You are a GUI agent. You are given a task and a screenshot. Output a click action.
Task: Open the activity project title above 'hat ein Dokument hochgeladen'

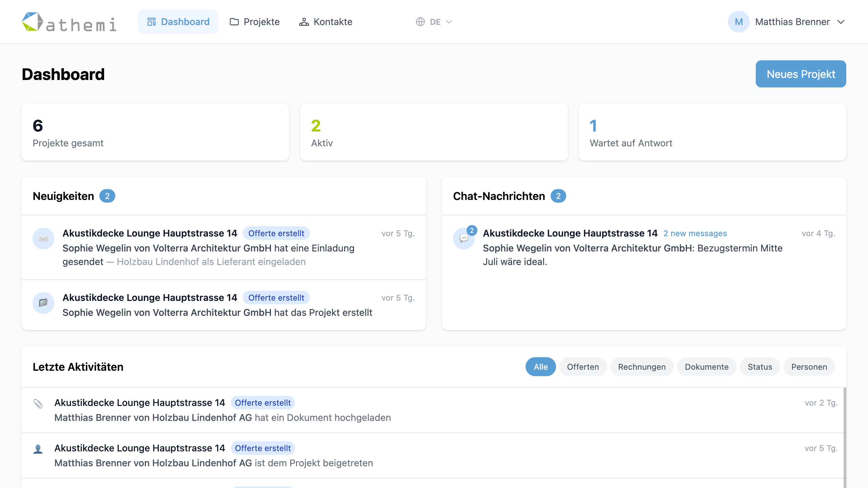coord(140,403)
